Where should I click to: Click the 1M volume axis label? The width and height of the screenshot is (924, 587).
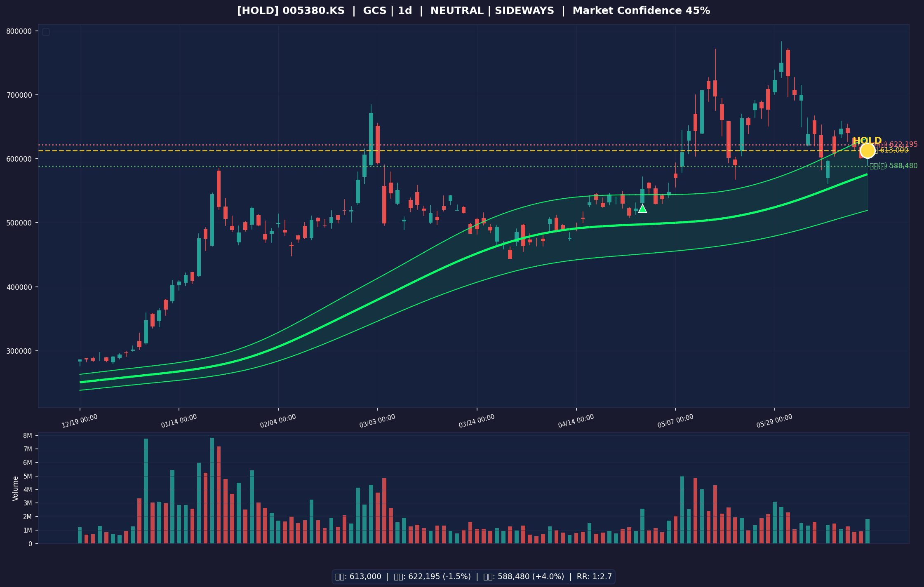tap(28, 530)
